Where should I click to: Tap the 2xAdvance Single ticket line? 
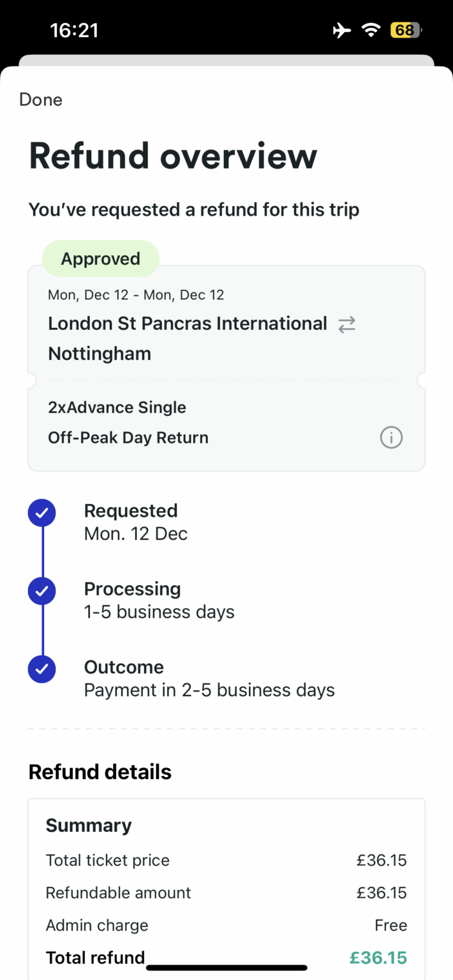[117, 407]
